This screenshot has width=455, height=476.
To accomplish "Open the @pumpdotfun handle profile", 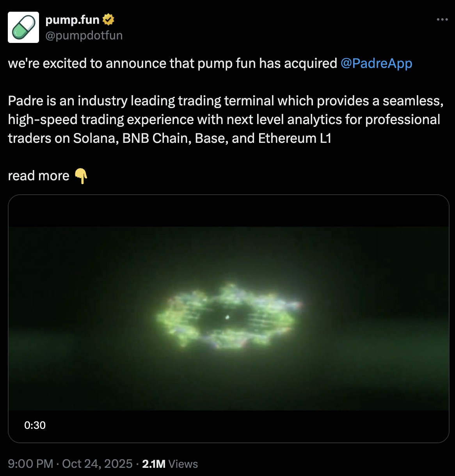I will [84, 36].
